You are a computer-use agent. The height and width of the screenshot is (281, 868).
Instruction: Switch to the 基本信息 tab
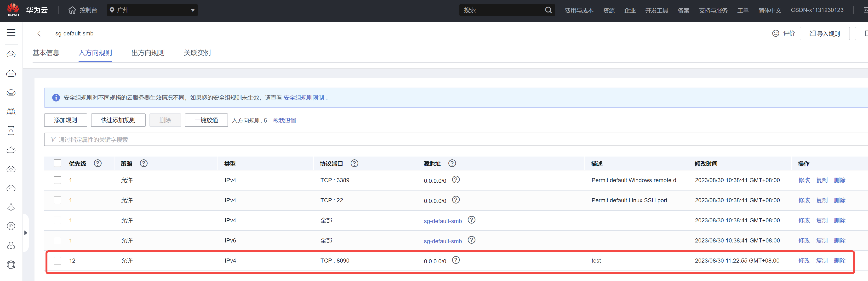tap(46, 53)
